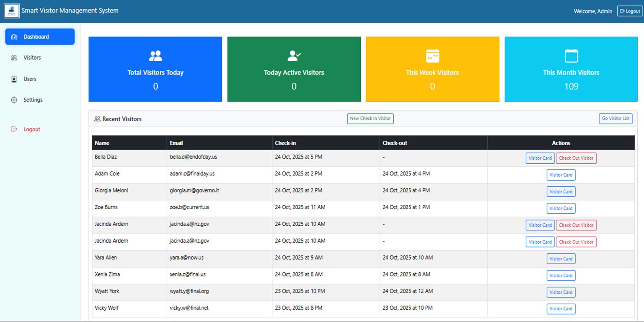The image size is (644, 322).
Task: Check out visitor Bella Diaz
Action: [576, 158]
